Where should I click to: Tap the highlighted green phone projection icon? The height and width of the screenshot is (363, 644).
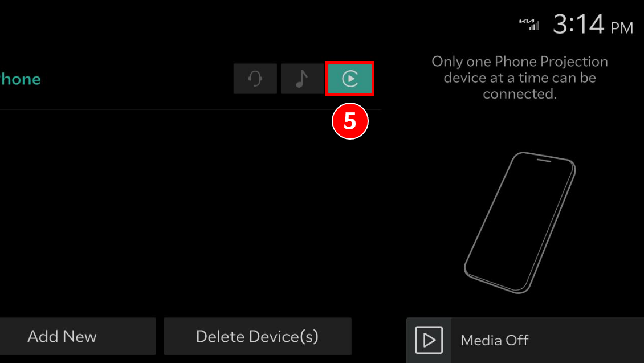(350, 79)
